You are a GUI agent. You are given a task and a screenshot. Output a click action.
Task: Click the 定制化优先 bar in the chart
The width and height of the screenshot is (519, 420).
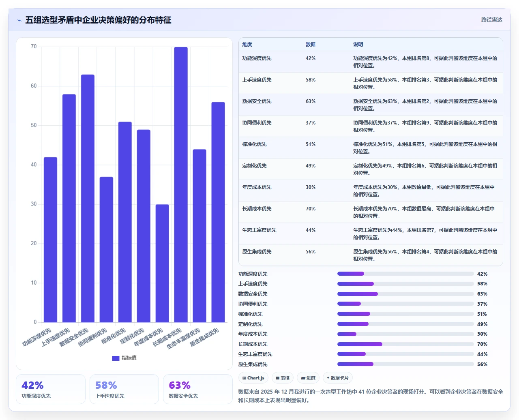[144, 226]
